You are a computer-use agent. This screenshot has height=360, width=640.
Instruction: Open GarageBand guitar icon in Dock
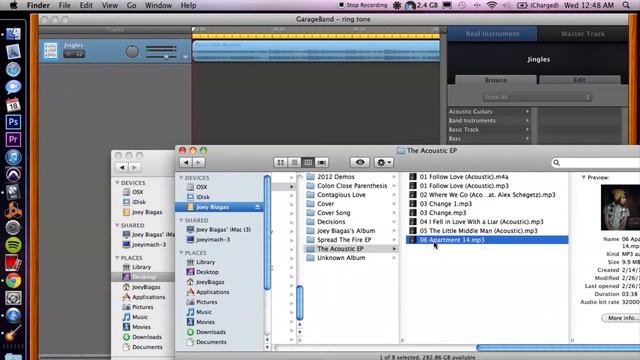pos(12,333)
